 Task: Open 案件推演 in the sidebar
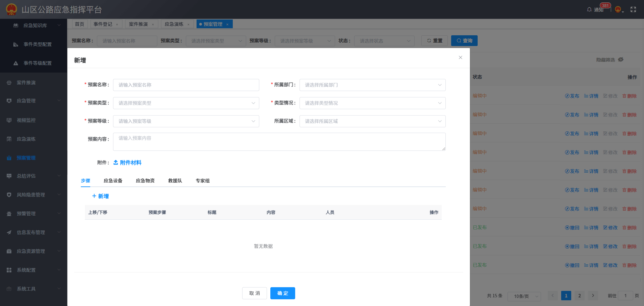pos(26,83)
